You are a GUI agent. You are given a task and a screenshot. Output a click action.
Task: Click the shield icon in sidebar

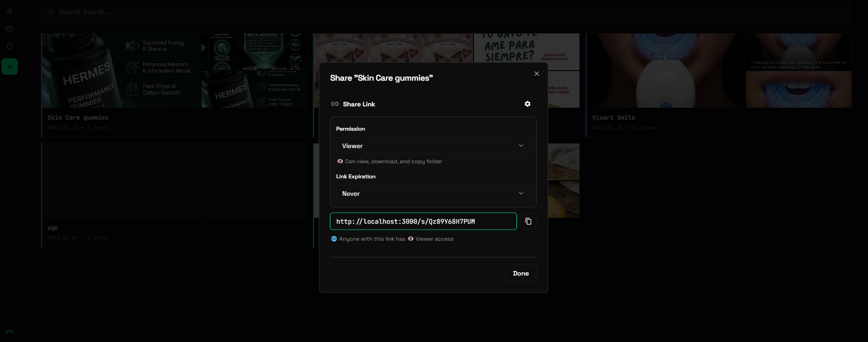click(10, 46)
